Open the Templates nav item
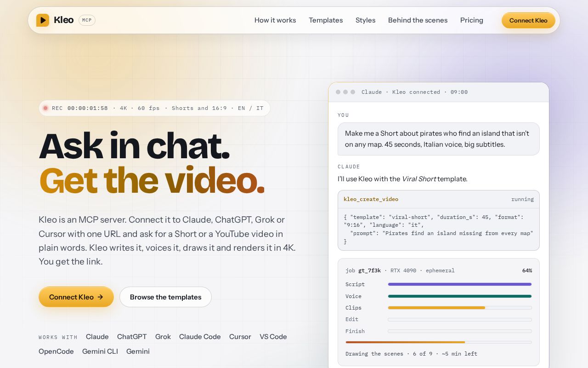 pos(326,20)
